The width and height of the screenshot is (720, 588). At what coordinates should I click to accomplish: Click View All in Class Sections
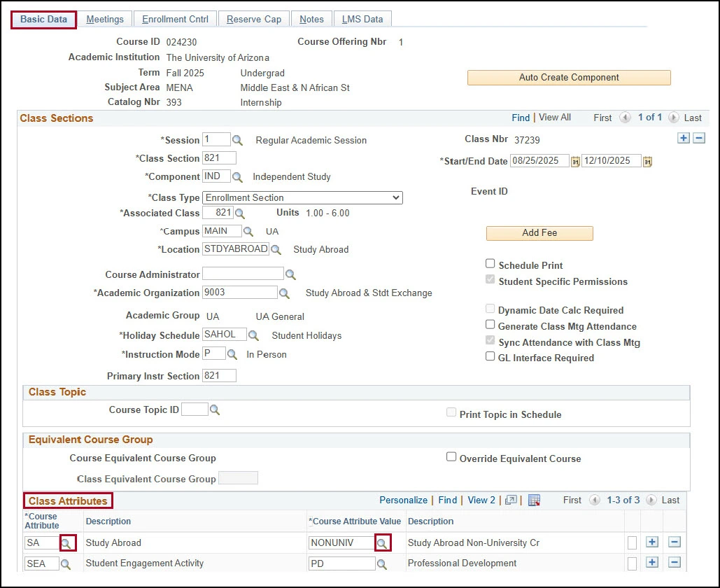coord(555,118)
